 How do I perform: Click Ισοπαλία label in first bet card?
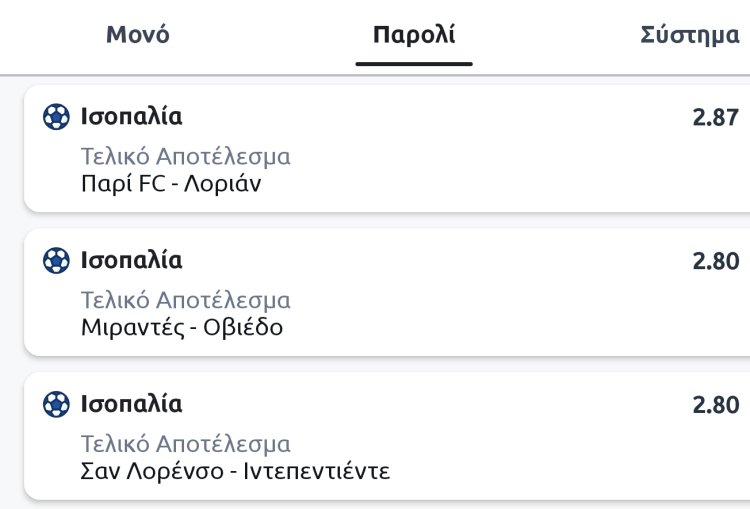[x=132, y=117]
